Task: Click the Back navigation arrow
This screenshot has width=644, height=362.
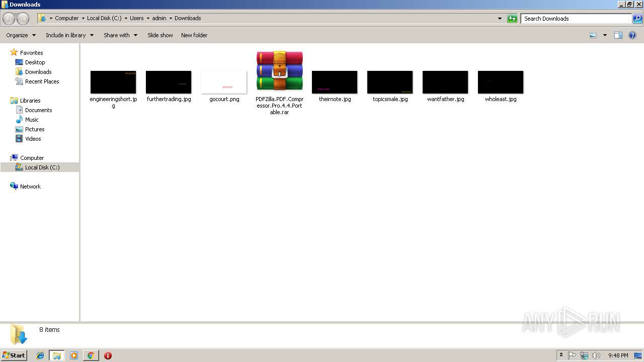Action: pyautogui.click(x=9, y=19)
